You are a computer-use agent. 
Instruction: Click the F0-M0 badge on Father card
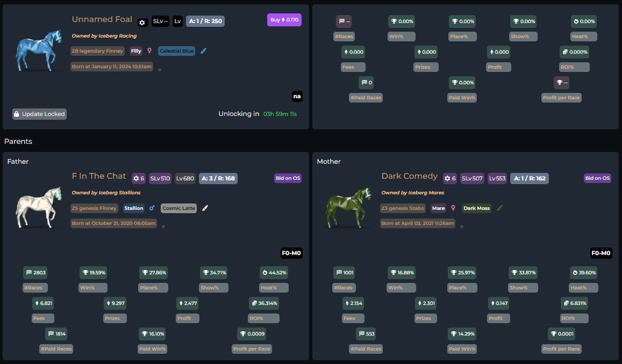point(291,253)
